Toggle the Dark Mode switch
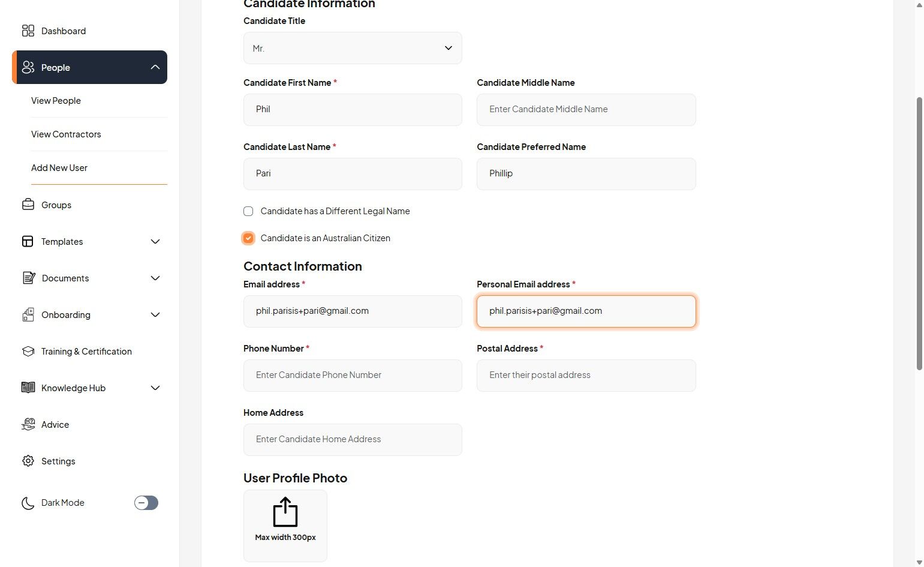 (x=146, y=503)
